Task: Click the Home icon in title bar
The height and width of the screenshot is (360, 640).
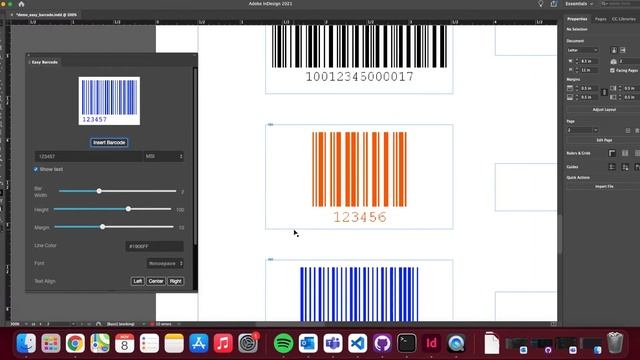Action: coord(21,4)
